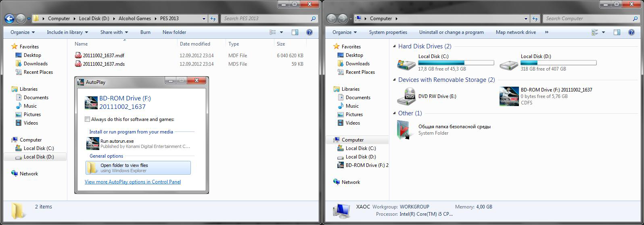Click New folder in toolbar
Screen dimensions: 644x225
(174, 32)
